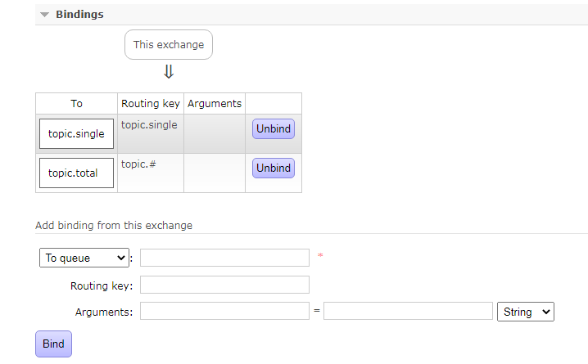Click the Bindings section header text
This screenshot has width=588, height=364.
79,15
